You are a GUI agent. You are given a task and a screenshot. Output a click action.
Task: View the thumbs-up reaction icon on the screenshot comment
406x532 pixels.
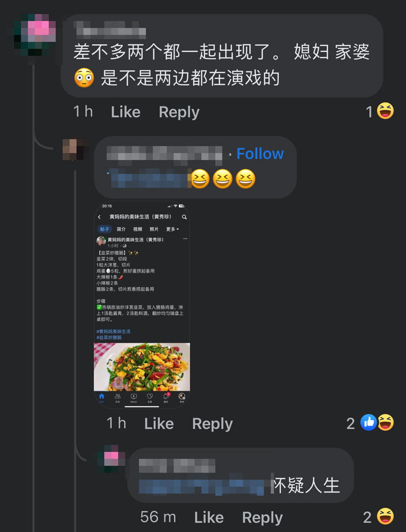click(369, 423)
